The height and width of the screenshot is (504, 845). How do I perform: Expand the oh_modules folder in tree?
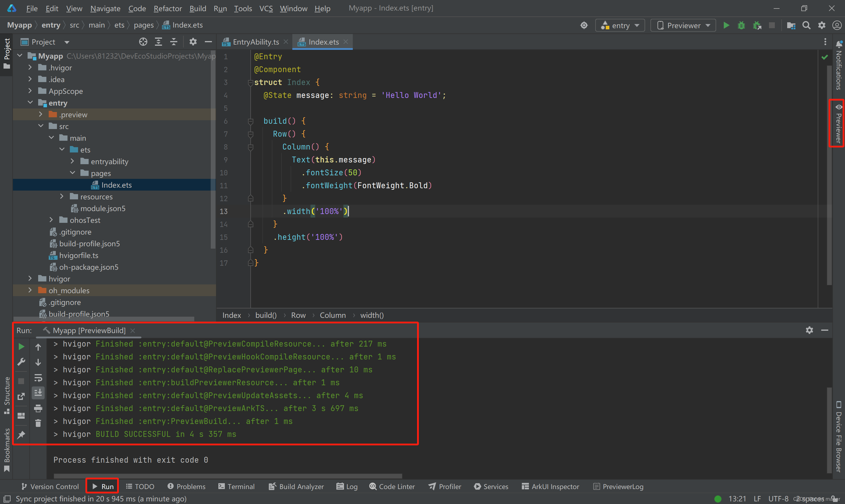click(30, 290)
